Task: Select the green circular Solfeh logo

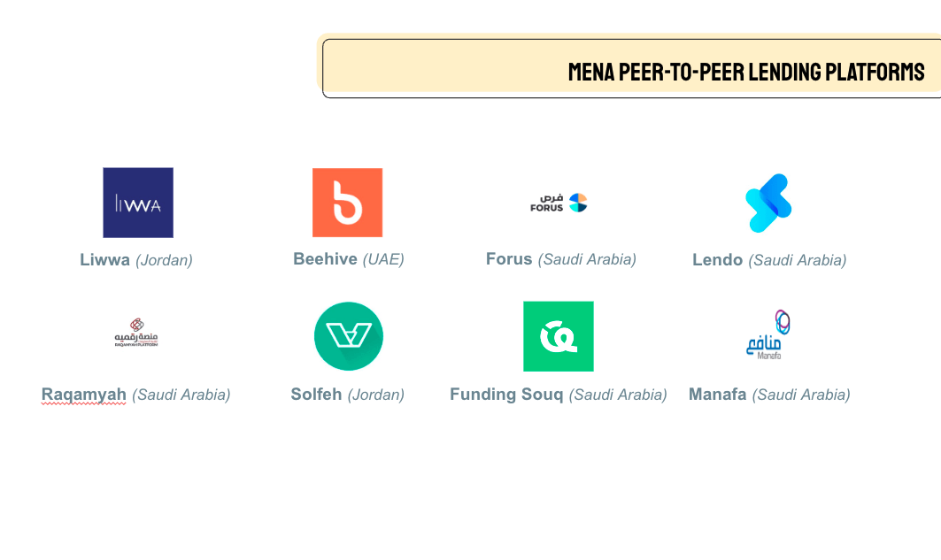Action: click(349, 336)
